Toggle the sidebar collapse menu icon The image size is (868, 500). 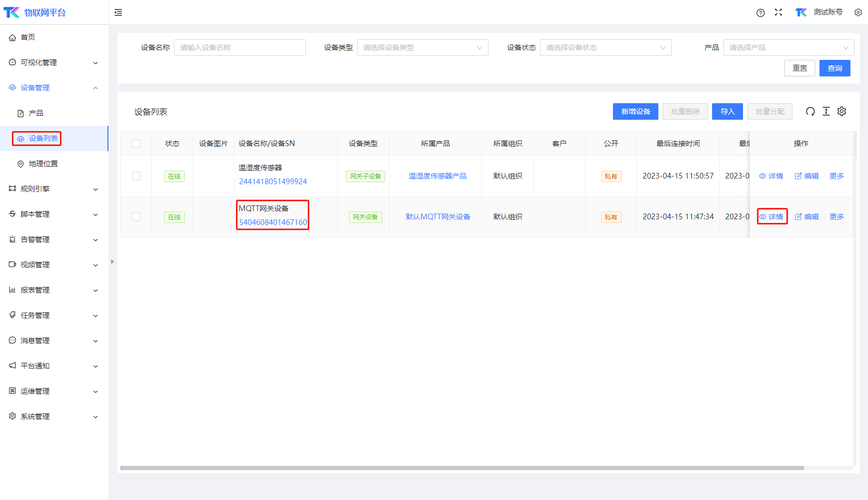point(118,12)
